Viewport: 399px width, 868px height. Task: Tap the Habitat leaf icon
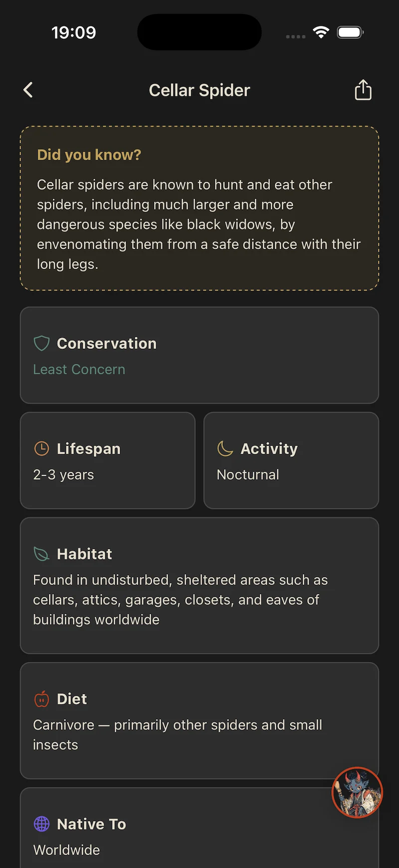coord(41,554)
